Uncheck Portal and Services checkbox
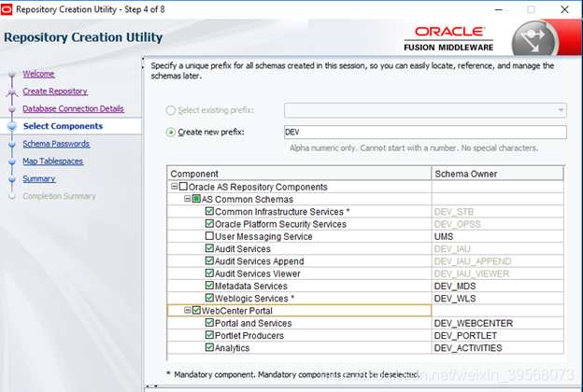 point(209,323)
